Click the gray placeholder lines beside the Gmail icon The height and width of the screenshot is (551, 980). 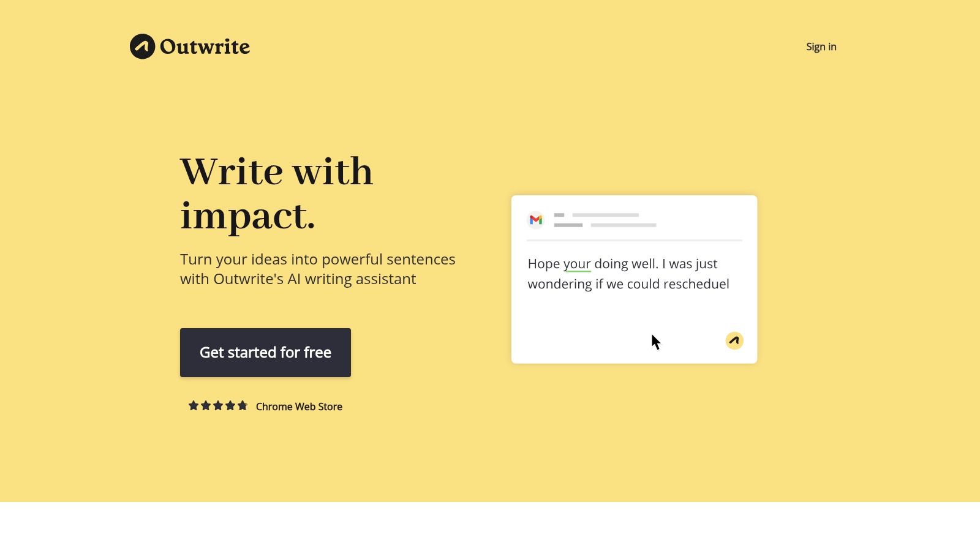(605, 220)
